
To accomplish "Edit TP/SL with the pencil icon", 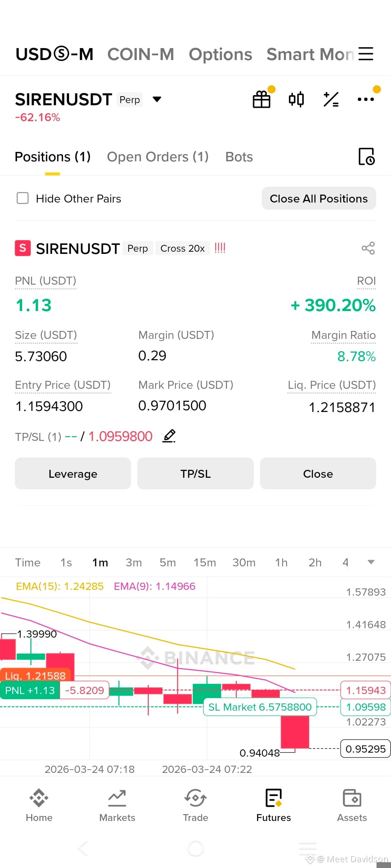I will tap(169, 436).
